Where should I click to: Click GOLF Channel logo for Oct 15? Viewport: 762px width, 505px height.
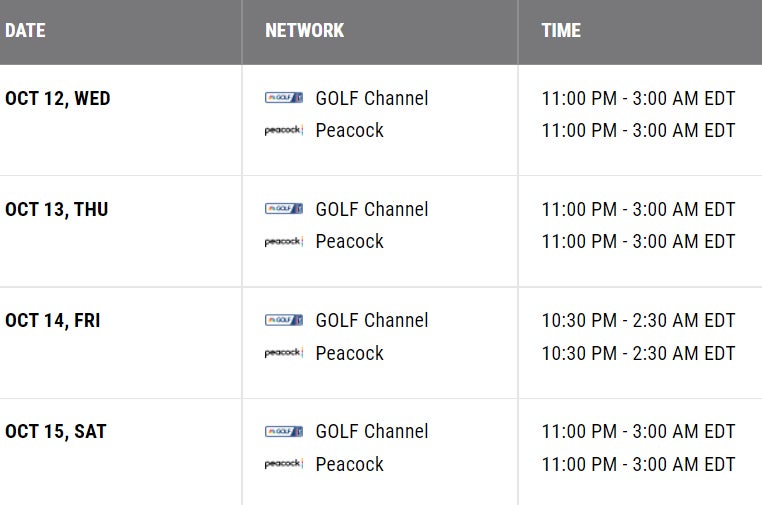[x=284, y=431]
